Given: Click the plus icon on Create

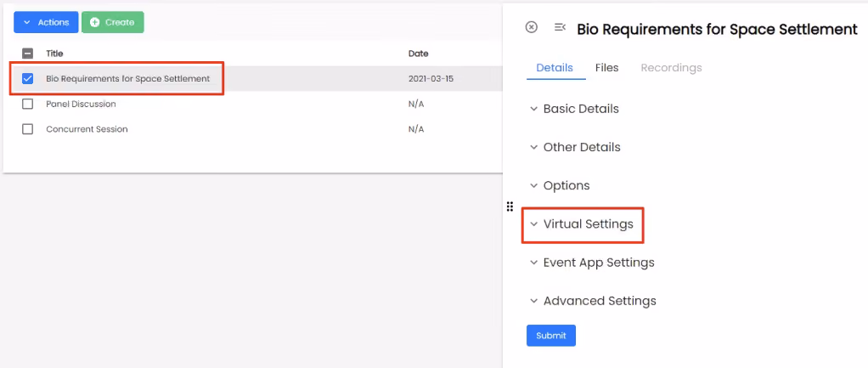Looking at the screenshot, I should click(94, 22).
